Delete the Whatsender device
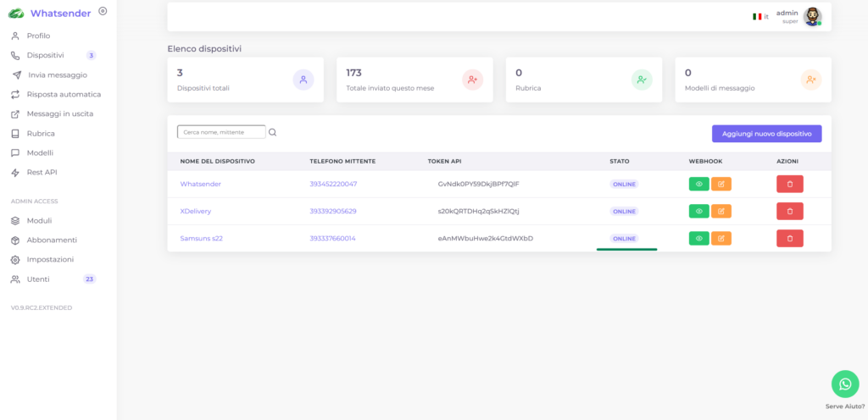 (790, 184)
